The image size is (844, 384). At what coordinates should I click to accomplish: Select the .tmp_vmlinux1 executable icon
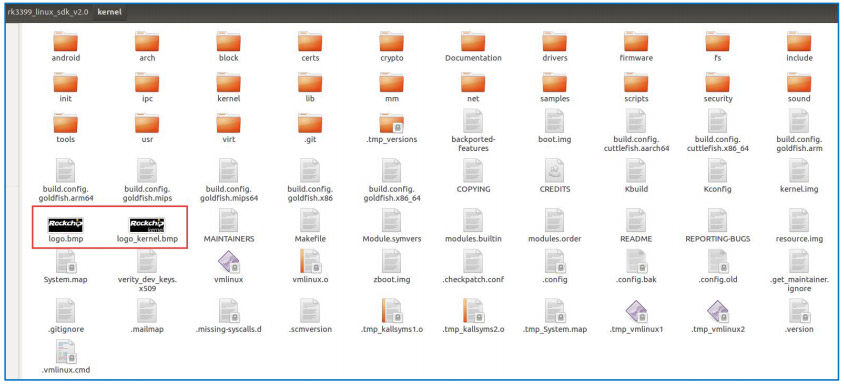pyautogui.click(x=636, y=311)
